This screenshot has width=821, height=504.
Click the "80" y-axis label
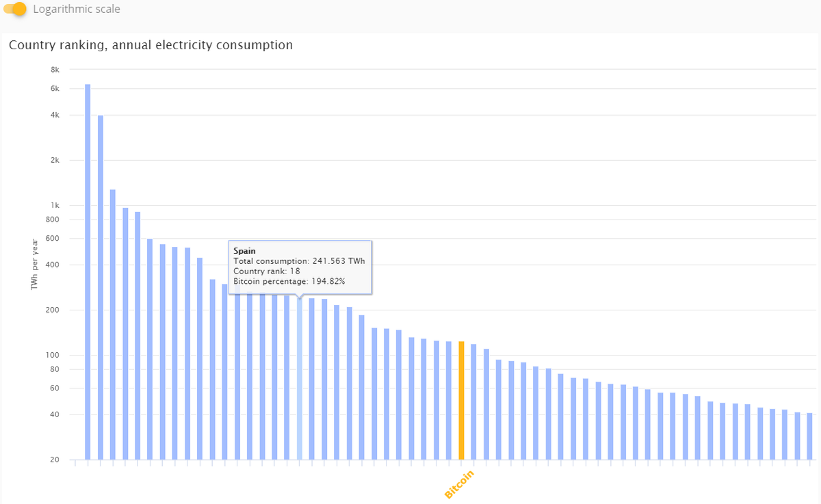click(x=56, y=369)
